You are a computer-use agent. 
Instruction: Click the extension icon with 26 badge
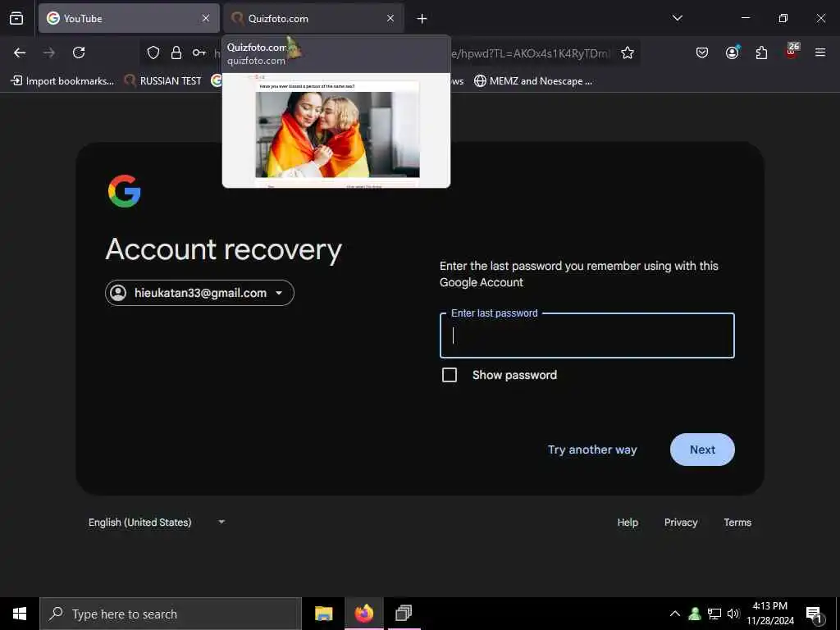792,51
